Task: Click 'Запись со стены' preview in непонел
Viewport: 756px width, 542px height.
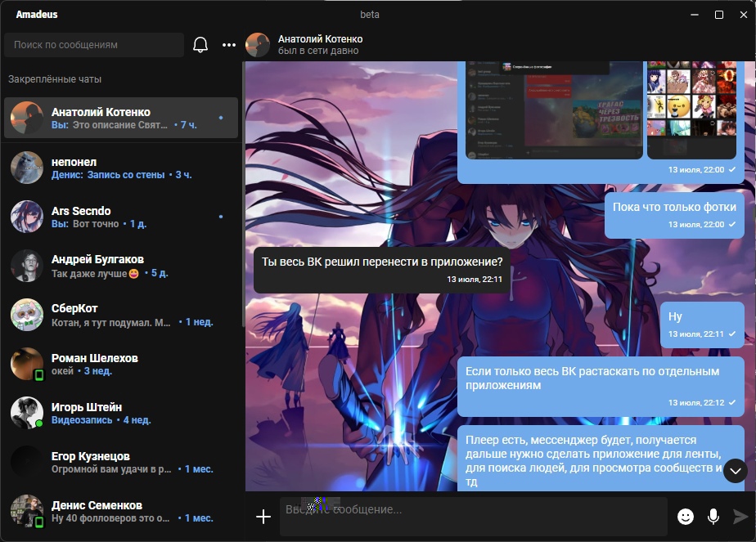Action: pos(126,175)
